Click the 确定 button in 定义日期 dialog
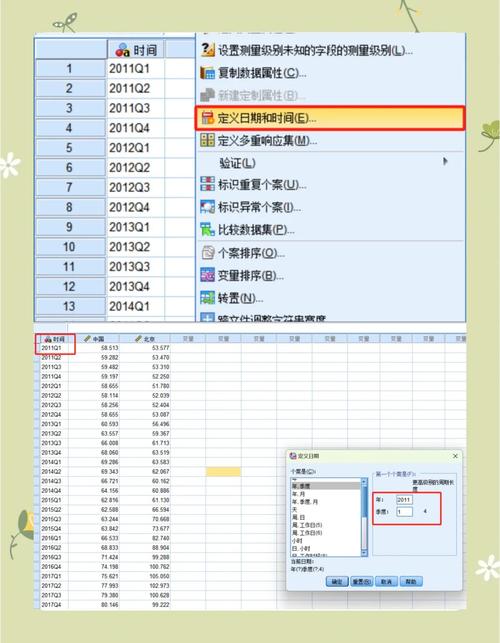 337,581
